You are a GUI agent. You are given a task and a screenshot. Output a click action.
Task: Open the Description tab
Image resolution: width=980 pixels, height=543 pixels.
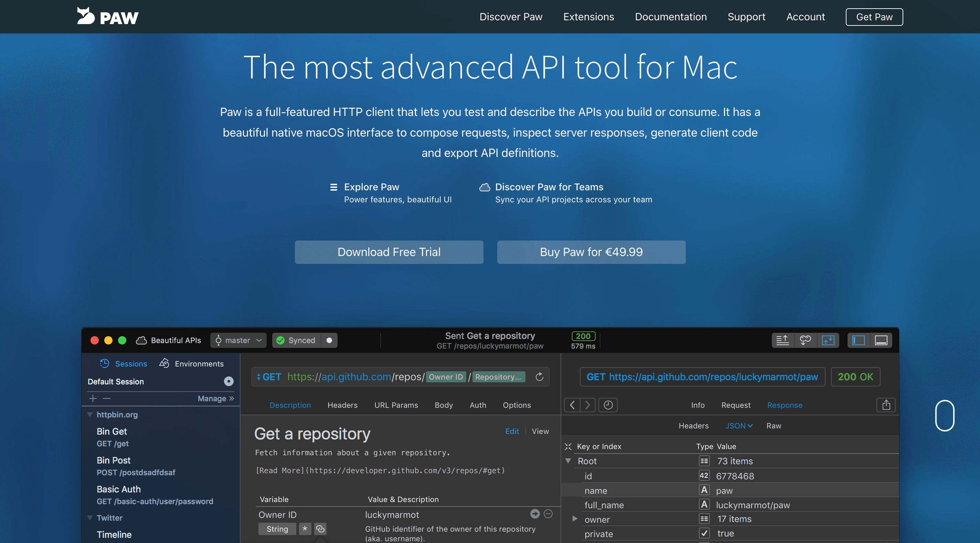290,405
